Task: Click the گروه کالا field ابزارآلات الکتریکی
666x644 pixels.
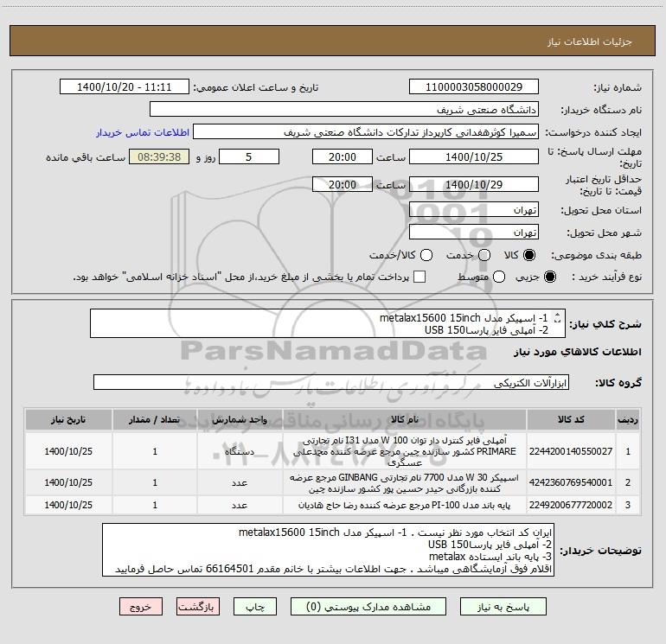Action: pyautogui.click(x=331, y=382)
